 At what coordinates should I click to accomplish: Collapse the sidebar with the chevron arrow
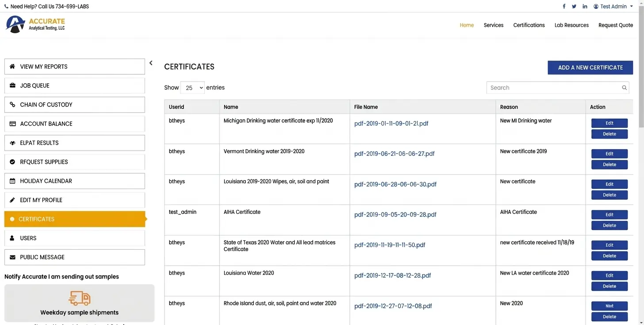(151, 63)
